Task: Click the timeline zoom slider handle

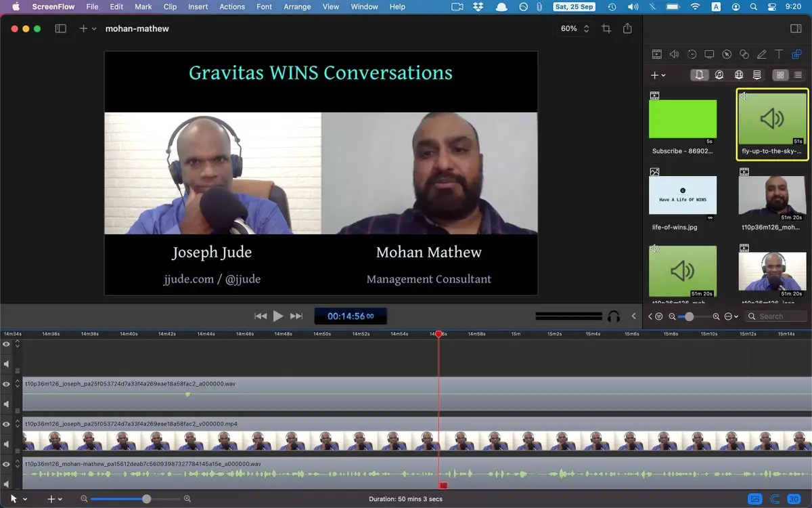Action: [146, 499]
